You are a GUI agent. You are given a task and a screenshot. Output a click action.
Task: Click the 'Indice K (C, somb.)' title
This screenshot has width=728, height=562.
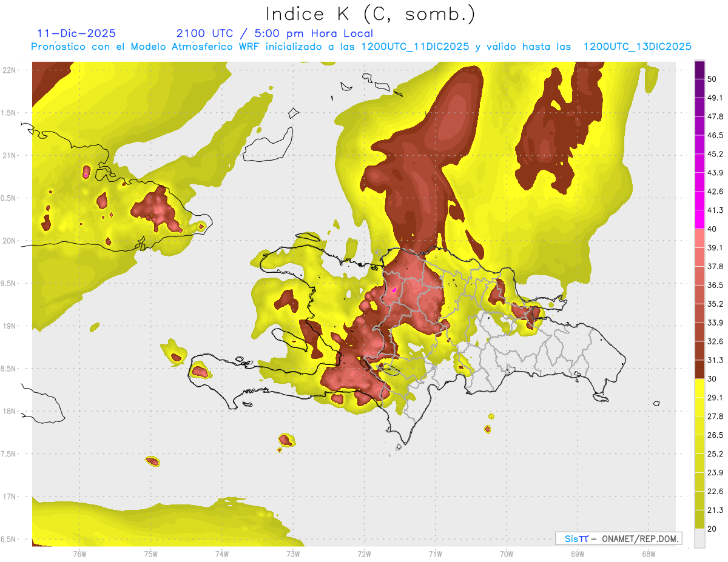pyautogui.click(x=370, y=14)
